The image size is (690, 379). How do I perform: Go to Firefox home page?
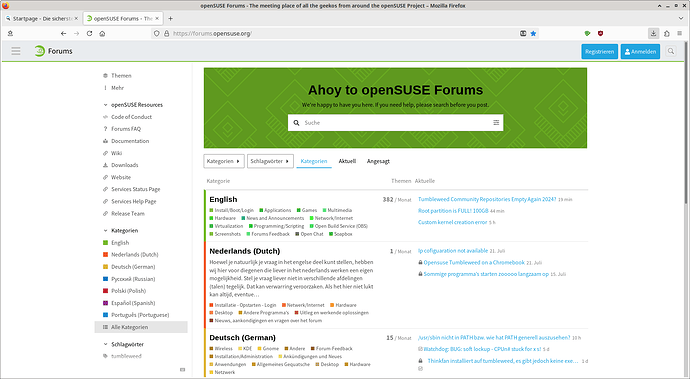tap(102, 33)
